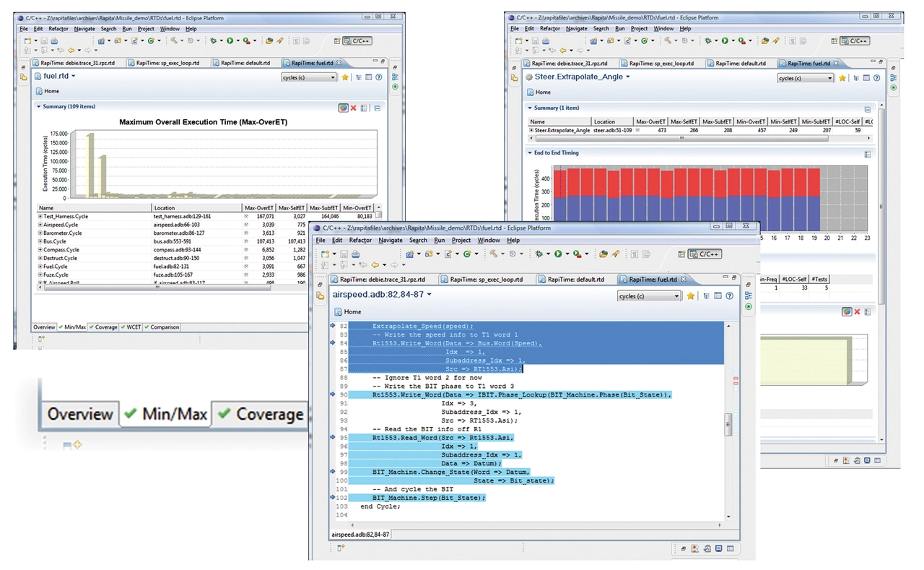
Task: Toggle the chart display button in Summary (109 items) header
Action: tap(343, 108)
